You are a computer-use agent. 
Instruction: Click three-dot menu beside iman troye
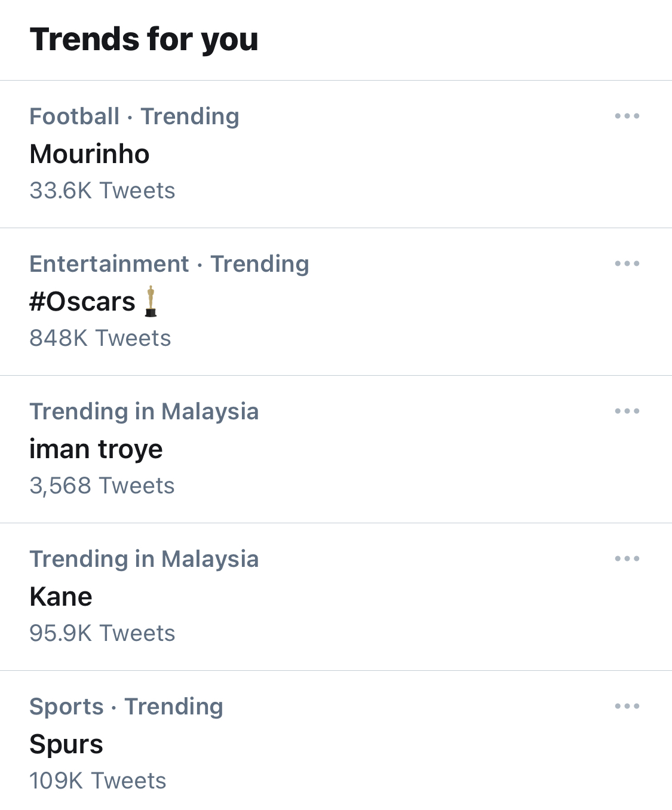(x=627, y=411)
